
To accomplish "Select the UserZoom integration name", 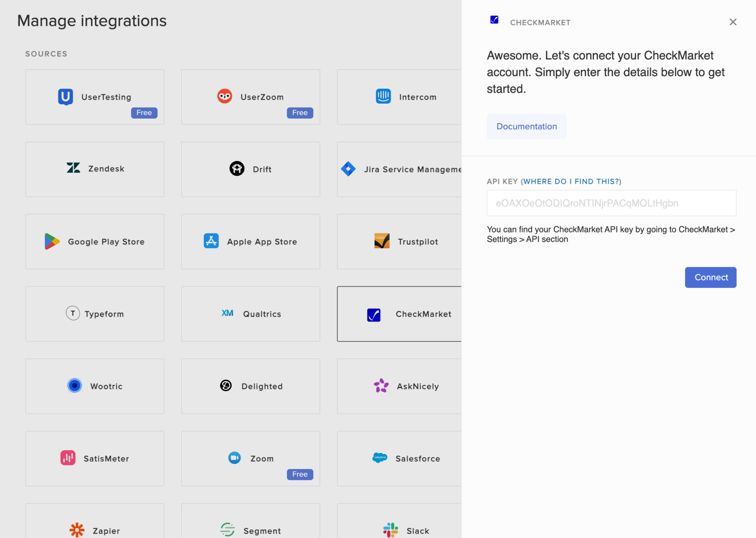I will [x=262, y=97].
